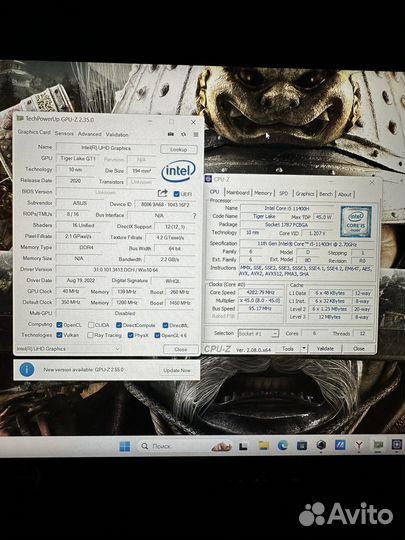Click the Driver Version field in GPU-Z

(126, 270)
